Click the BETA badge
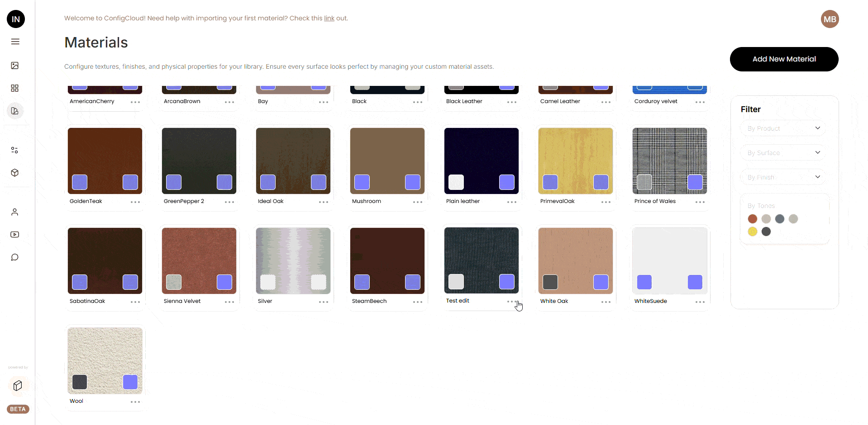This screenshot has width=868, height=425. click(x=18, y=409)
